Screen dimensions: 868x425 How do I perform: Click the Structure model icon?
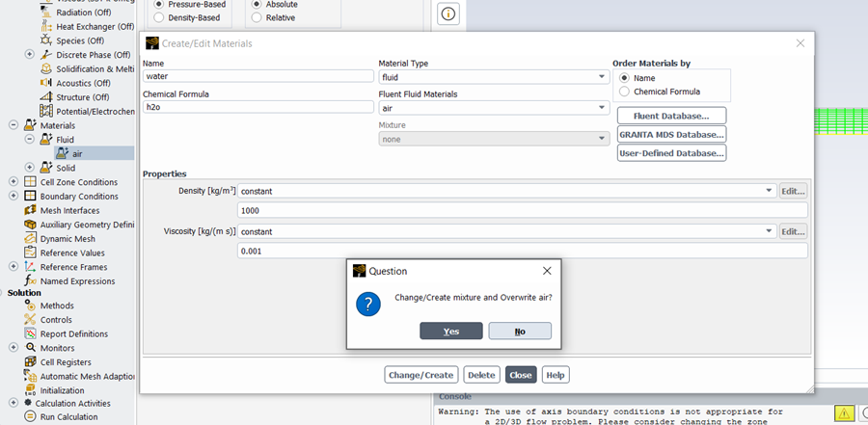point(46,97)
